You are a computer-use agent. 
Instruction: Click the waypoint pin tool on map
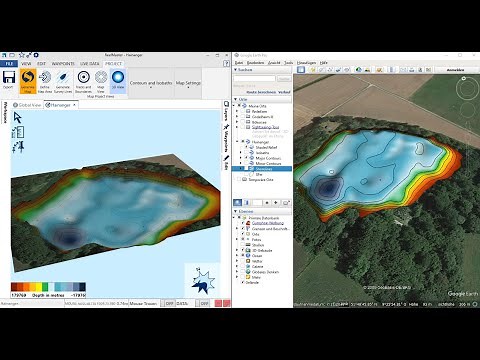tap(18, 147)
